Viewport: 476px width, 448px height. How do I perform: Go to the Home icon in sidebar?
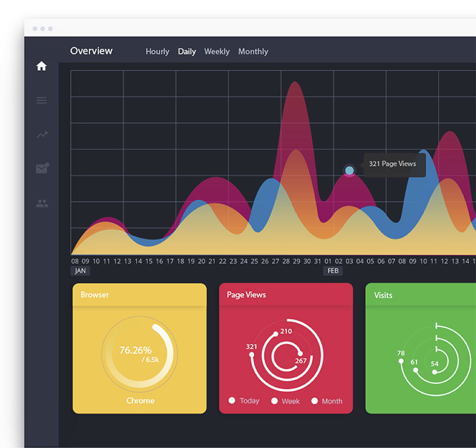click(x=42, y=66)
